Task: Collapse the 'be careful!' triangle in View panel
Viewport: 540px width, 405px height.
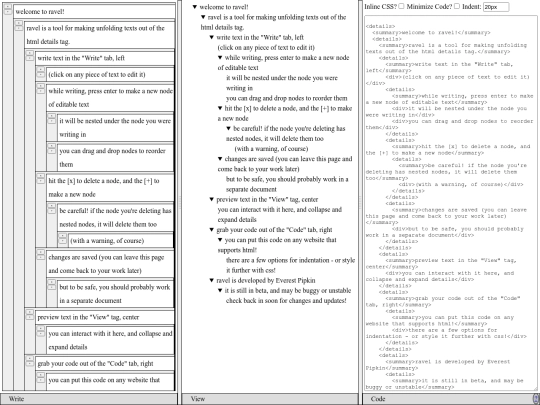Action: pyautogui.click(x=229, y=128)
